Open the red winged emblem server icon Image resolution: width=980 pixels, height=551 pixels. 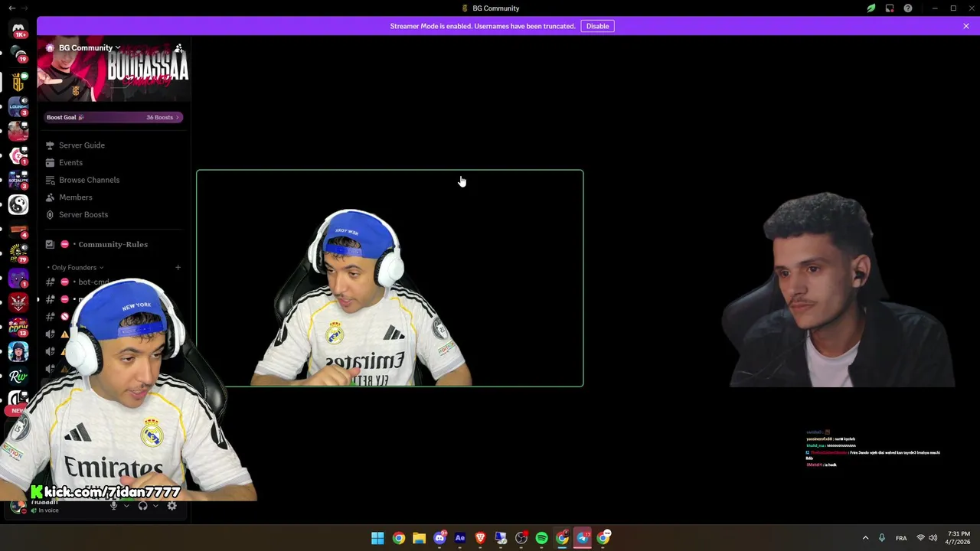point(18,302)
